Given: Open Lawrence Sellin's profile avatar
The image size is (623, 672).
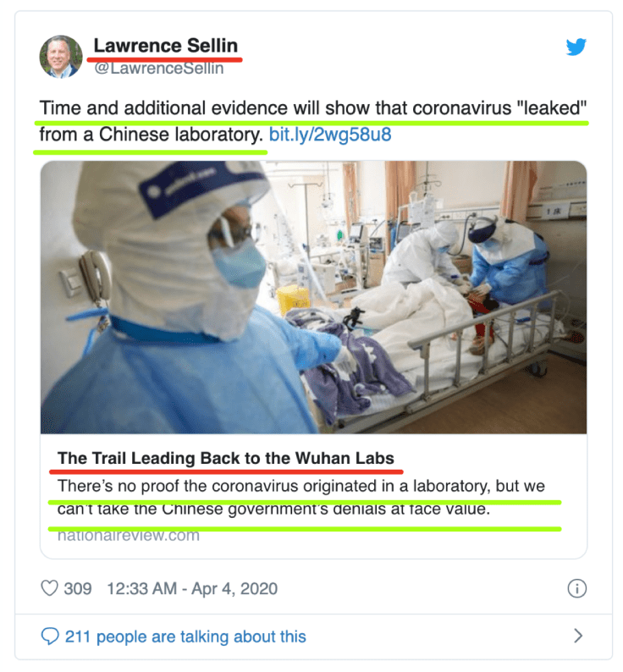Looking at the screenshot, I should 61,57.
